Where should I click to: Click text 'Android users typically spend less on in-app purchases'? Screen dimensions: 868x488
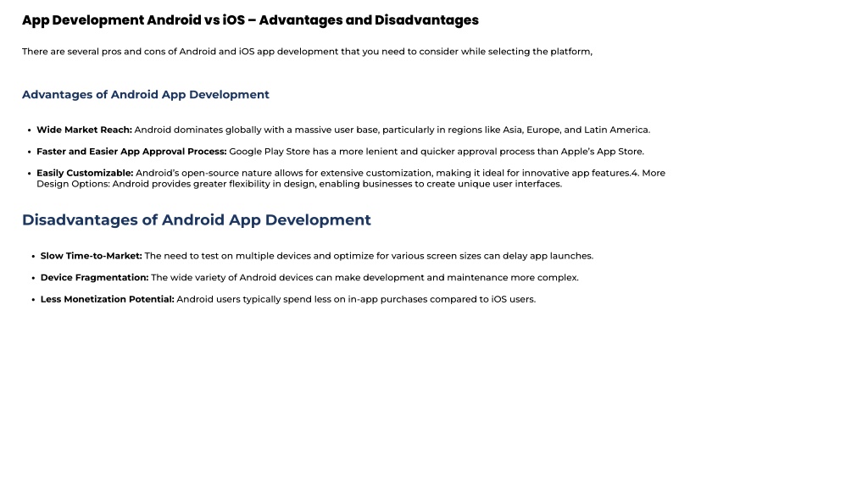(302, 299)
